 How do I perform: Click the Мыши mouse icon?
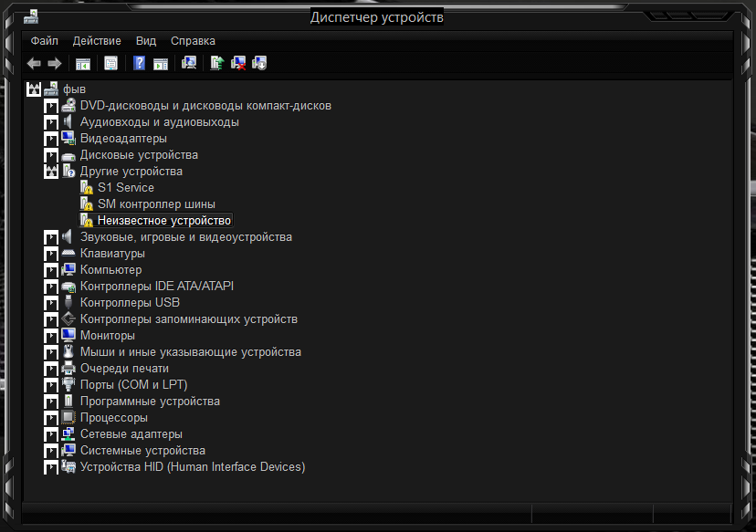(x=68, y=351)
